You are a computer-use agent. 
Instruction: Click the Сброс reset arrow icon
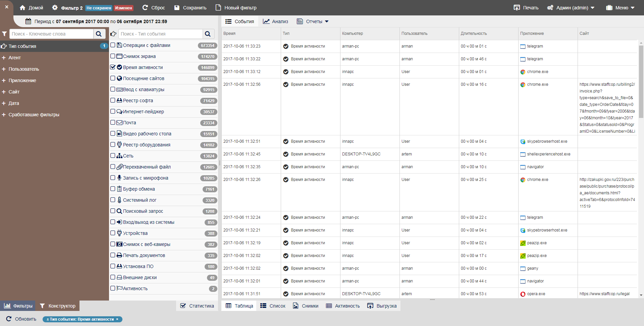(x=145, y=7)
